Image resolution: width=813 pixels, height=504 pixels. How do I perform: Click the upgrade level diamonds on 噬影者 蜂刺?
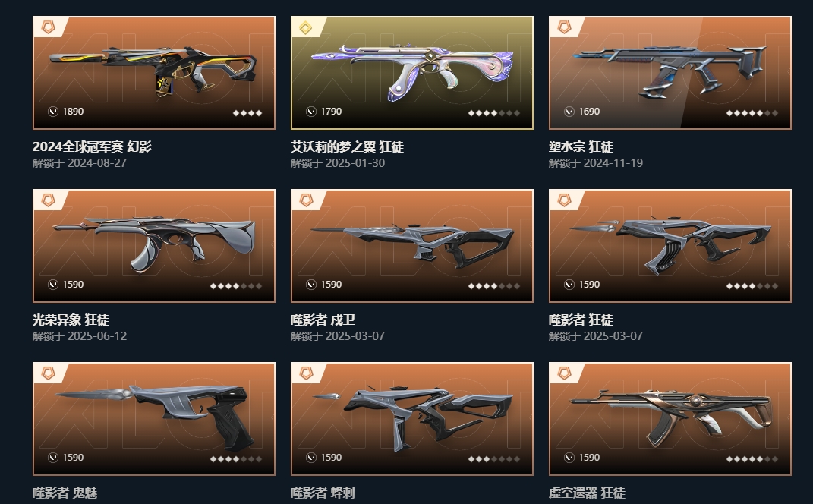pyautogui.click(x=493, y=459)
